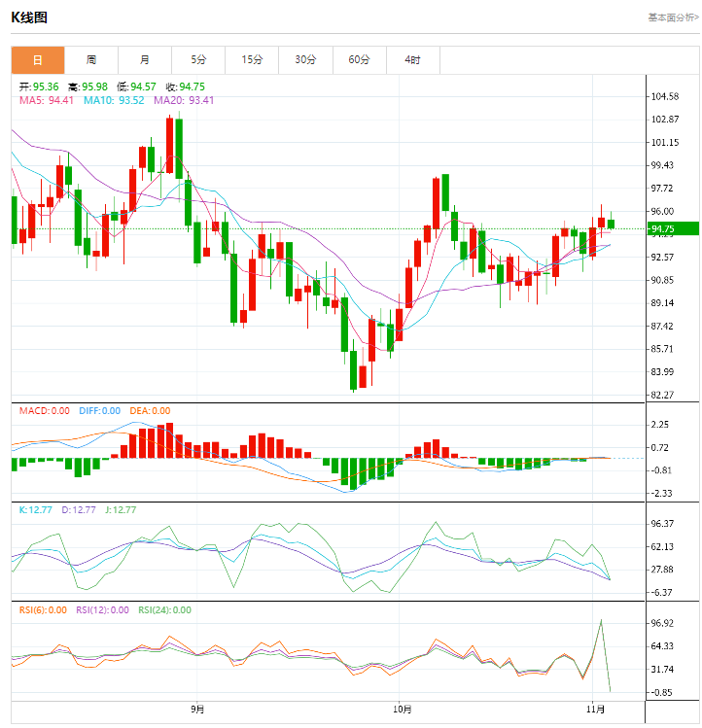This screenshot has height=728, width=702.
Task: Click the DEA:0.00 label
Action: coord(150,411)
